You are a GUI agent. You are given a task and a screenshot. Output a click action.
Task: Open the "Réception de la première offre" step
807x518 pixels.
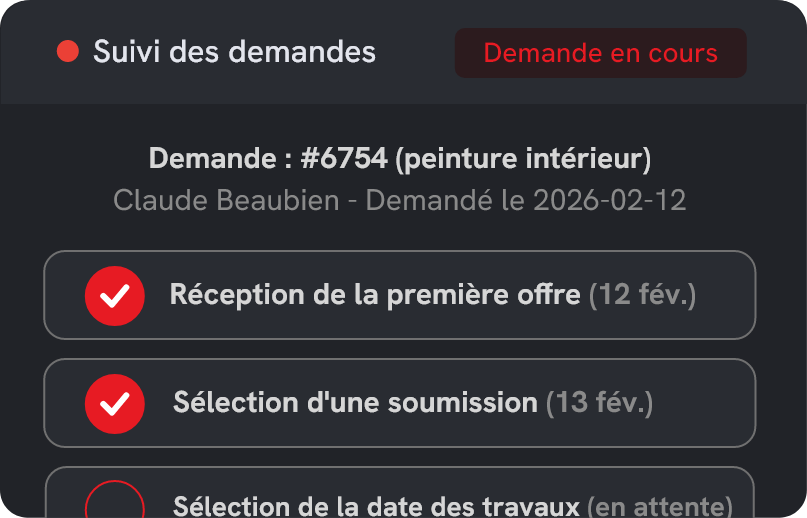pyautogui.click(x=374, y=295)
